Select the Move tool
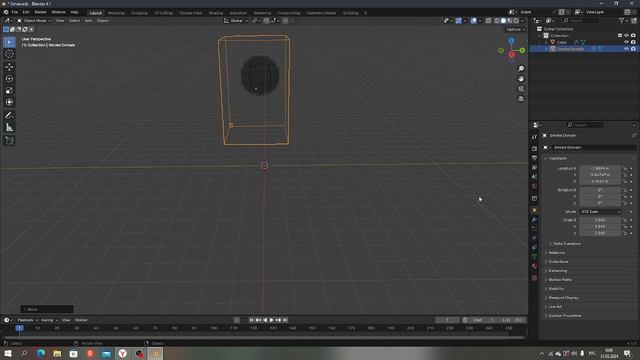Viewport: 640px width, 360px height. tap(9, 67)
